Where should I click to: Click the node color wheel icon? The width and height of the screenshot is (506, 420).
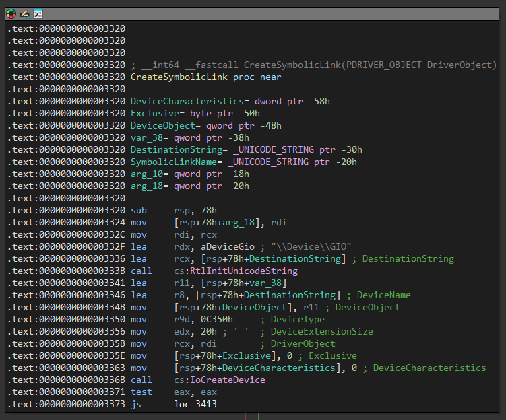click(x=11, y=13)
